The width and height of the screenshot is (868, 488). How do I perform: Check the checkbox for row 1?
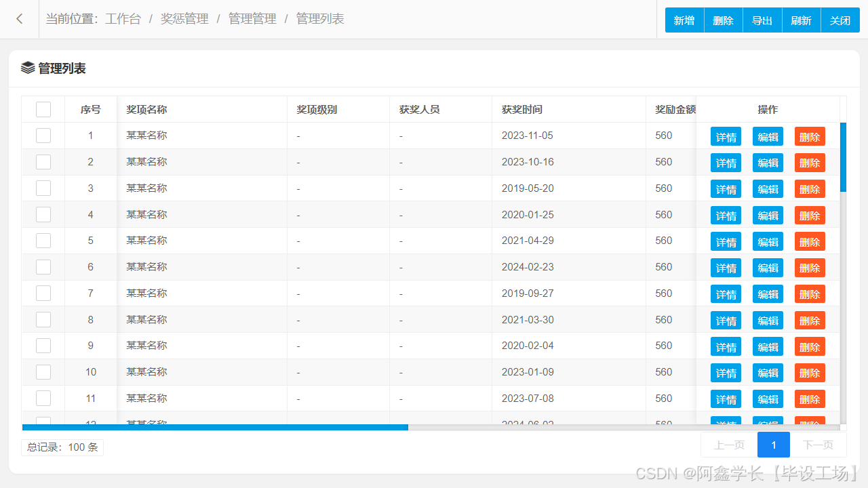pos(43,136)
